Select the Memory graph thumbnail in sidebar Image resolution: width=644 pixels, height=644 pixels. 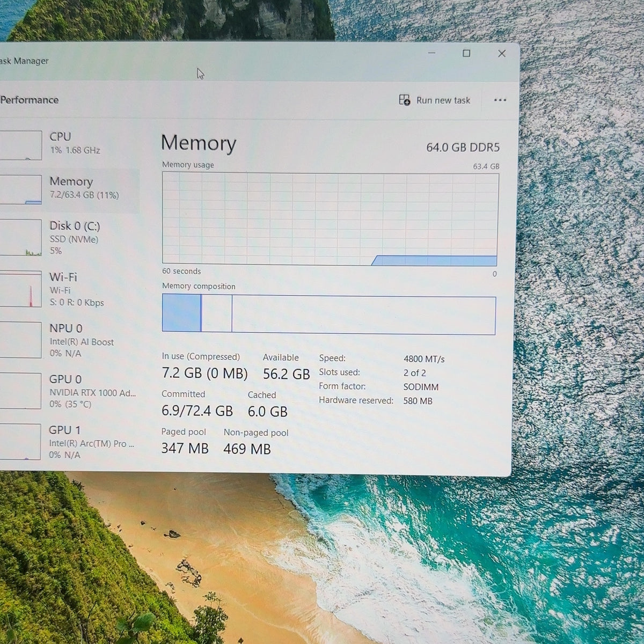20,190
